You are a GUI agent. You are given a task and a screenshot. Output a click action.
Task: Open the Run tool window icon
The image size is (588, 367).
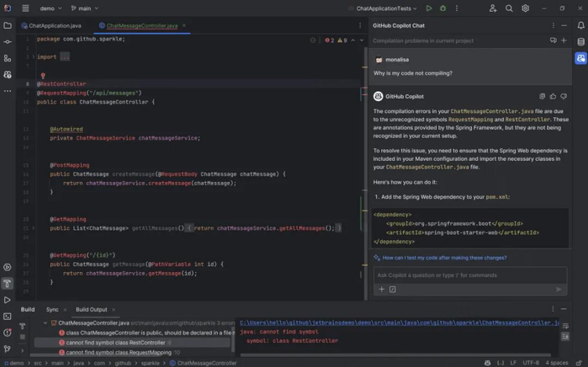click(7, 300)
